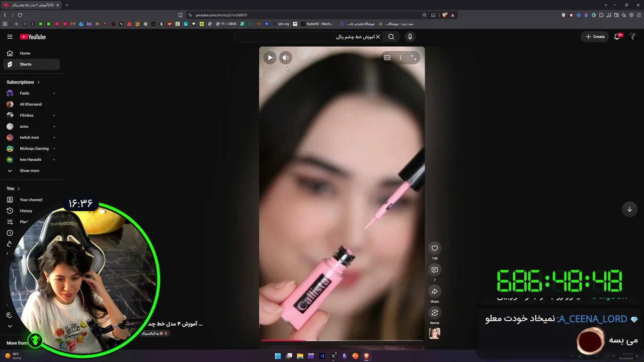Like the Short with 168 likes
This screenshot has height=362, width=644.
tap(435, 248)
